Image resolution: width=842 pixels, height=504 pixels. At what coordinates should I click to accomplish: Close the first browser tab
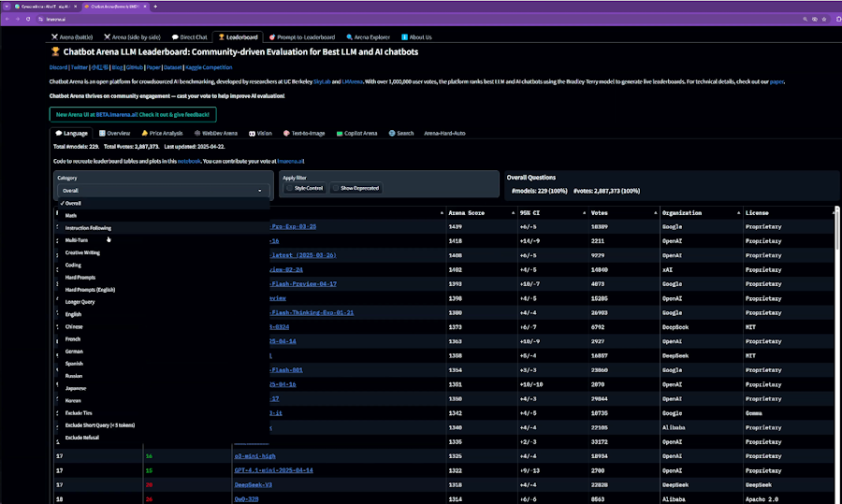pyautogui.click(x=75, y=7)
